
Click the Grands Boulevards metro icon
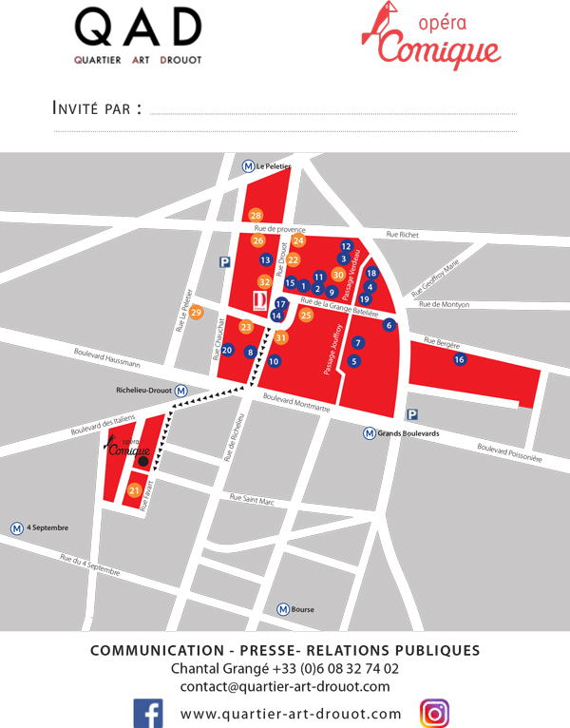click(x=370, y=433)
